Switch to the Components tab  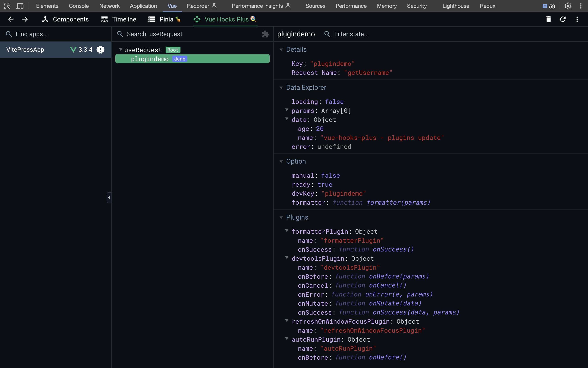pyautogui.click(x=65, y=19)
